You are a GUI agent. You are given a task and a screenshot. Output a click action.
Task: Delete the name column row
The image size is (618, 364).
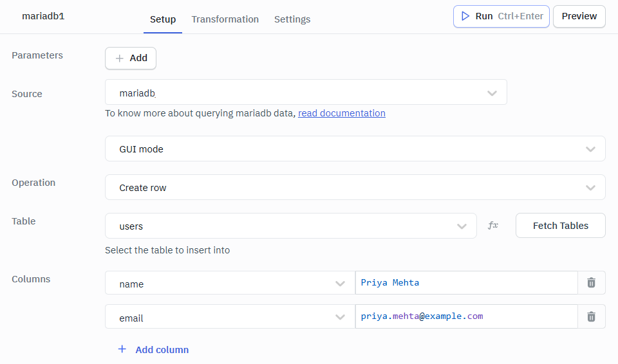click(591, 283)
